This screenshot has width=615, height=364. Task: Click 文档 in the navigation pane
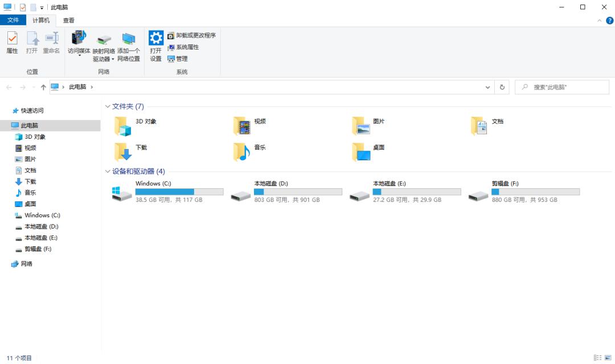click(x=30, y=171)
